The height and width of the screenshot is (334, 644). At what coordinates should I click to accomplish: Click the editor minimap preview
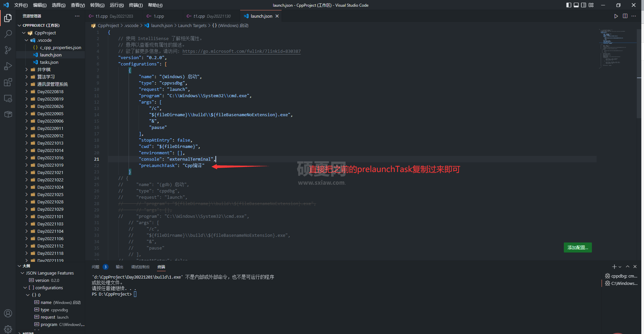point(618,48)
